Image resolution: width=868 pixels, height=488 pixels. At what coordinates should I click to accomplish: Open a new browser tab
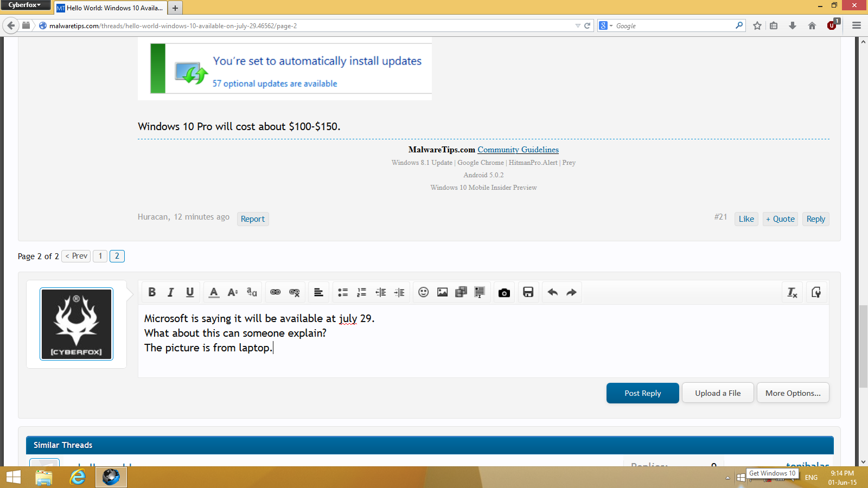[x=175, y=8]
